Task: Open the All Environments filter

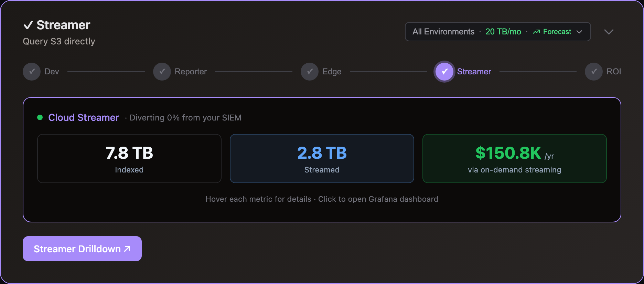Action: (x=443, y=32)
